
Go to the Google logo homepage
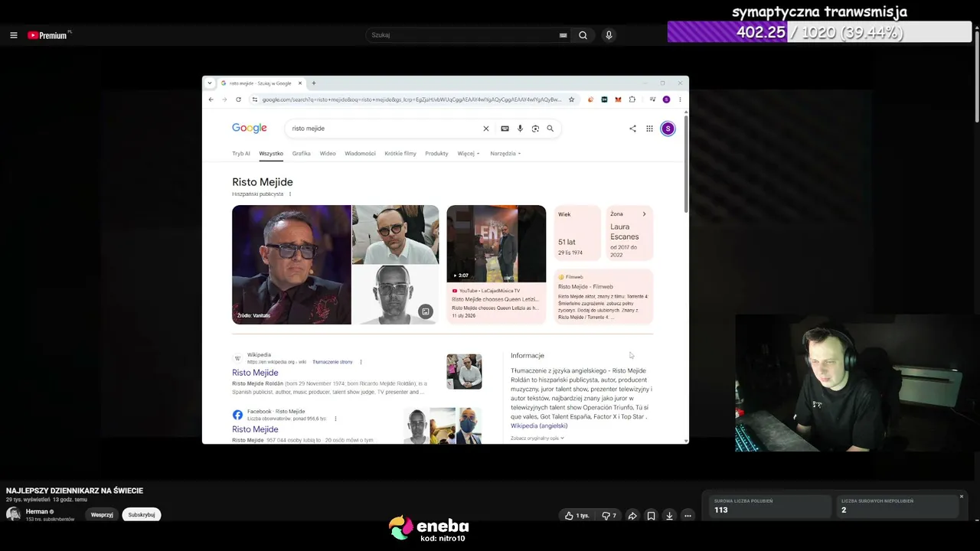tap(250, 129)
